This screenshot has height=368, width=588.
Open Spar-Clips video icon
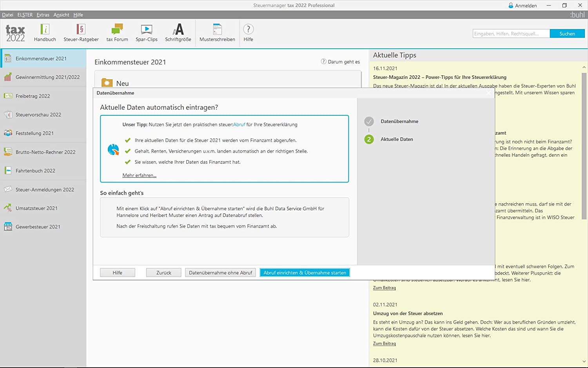pyautogui.click(x=146, y=29)
